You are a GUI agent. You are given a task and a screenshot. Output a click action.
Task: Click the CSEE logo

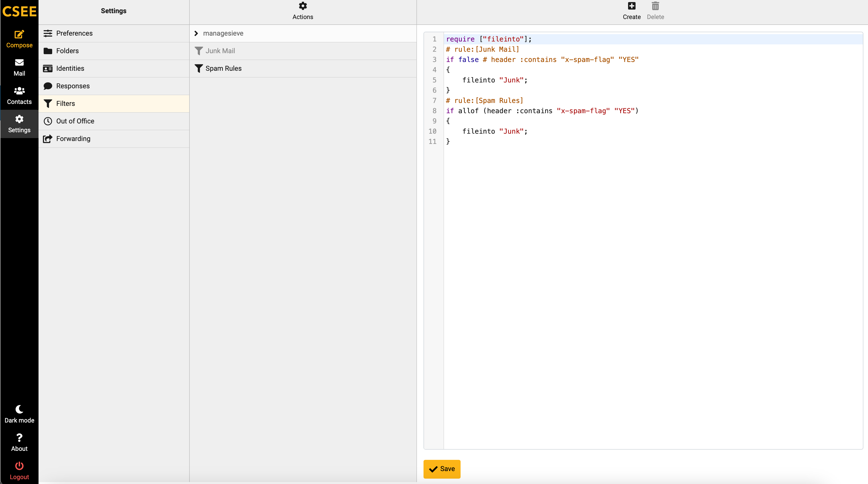pyautogui.click(x=19, y=11)
